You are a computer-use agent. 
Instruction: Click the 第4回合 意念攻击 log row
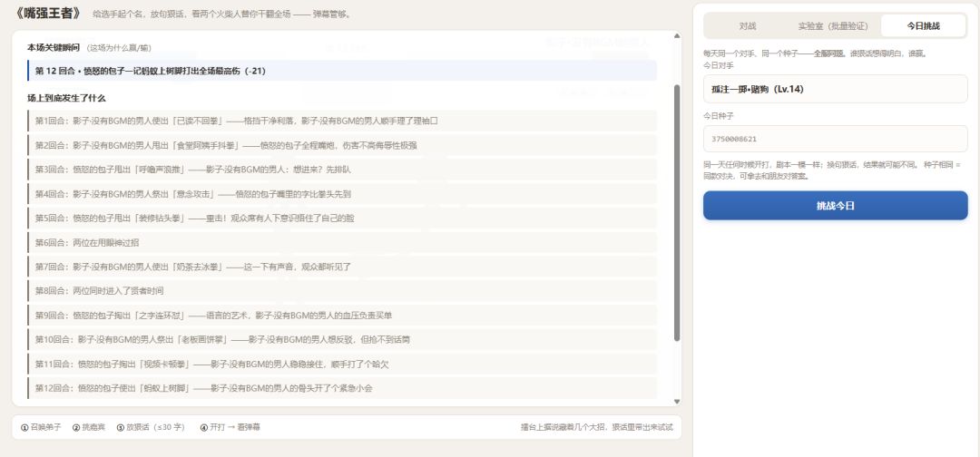point(342,193)
